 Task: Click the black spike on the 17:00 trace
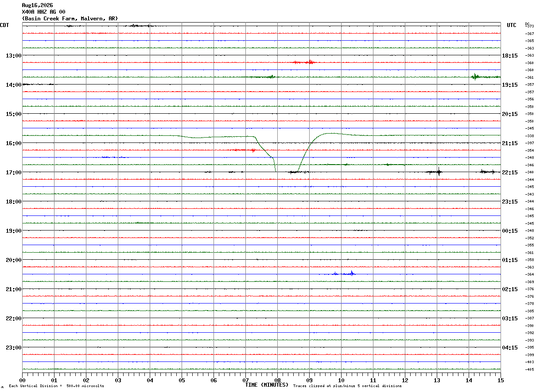[439, 172]
